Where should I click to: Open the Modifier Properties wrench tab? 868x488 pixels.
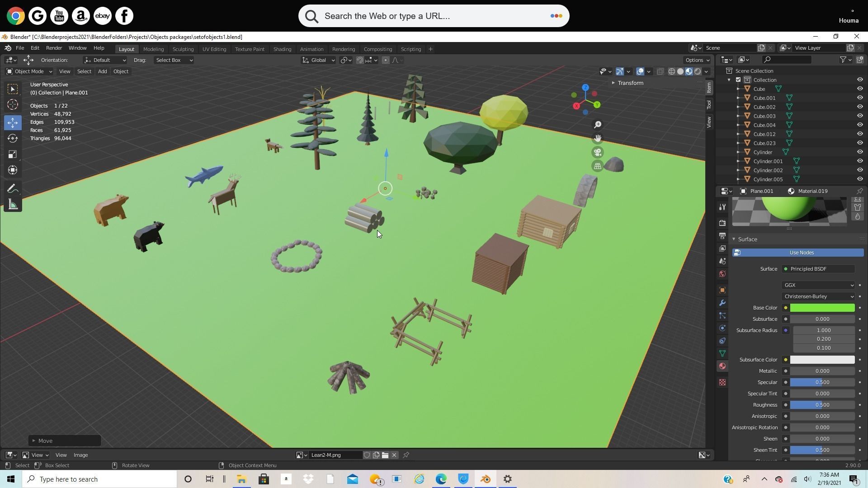click(722, 303)
